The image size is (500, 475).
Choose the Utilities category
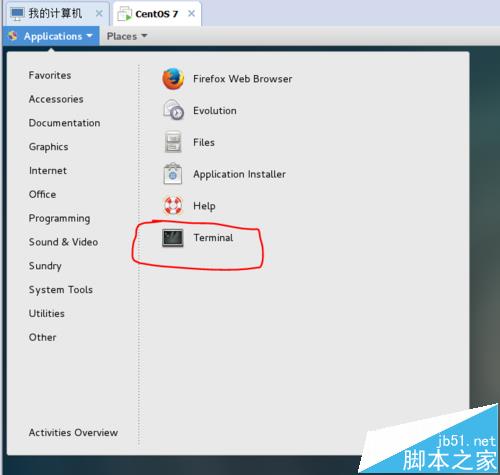point(47,313)
